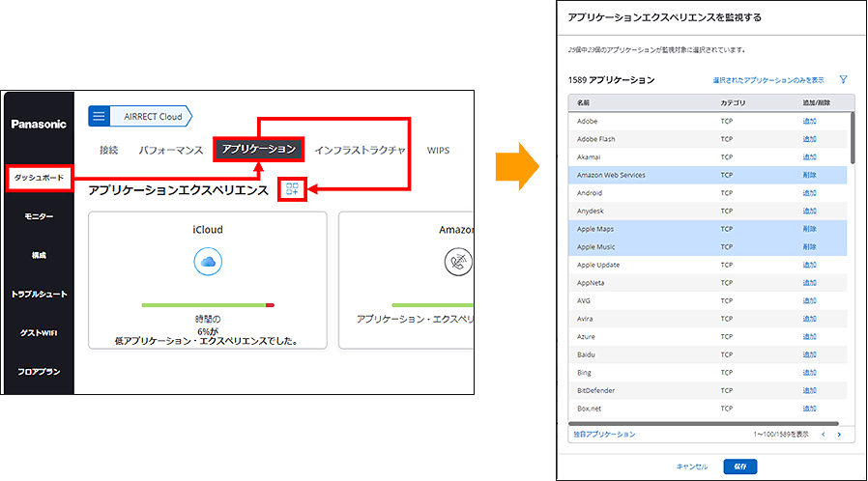Go to previous page of applications
Viewport: 868px width, 481px height.
[824, 435]
